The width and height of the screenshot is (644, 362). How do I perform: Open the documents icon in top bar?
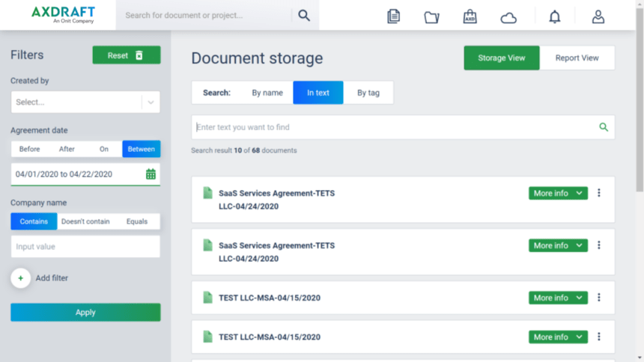point(393,16)
